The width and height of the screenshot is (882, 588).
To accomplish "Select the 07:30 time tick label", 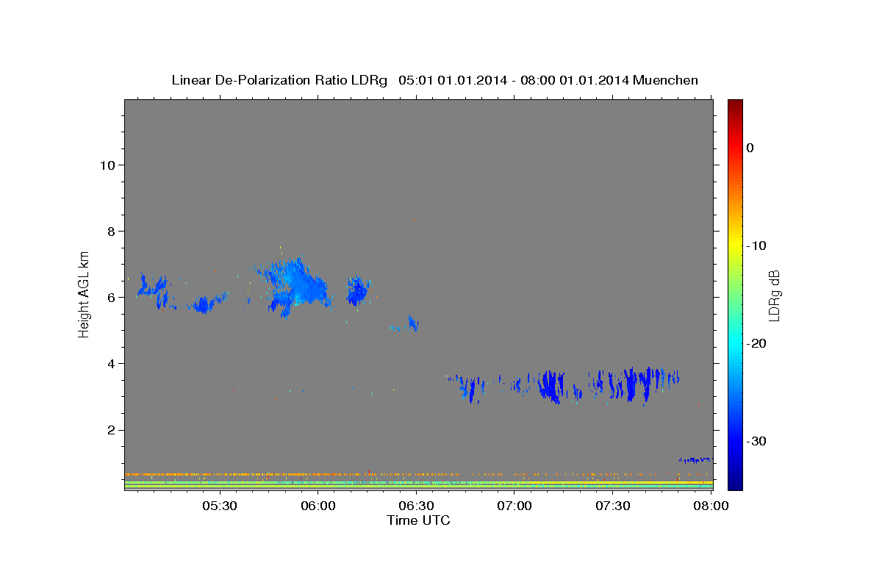I will click(613, 506).
